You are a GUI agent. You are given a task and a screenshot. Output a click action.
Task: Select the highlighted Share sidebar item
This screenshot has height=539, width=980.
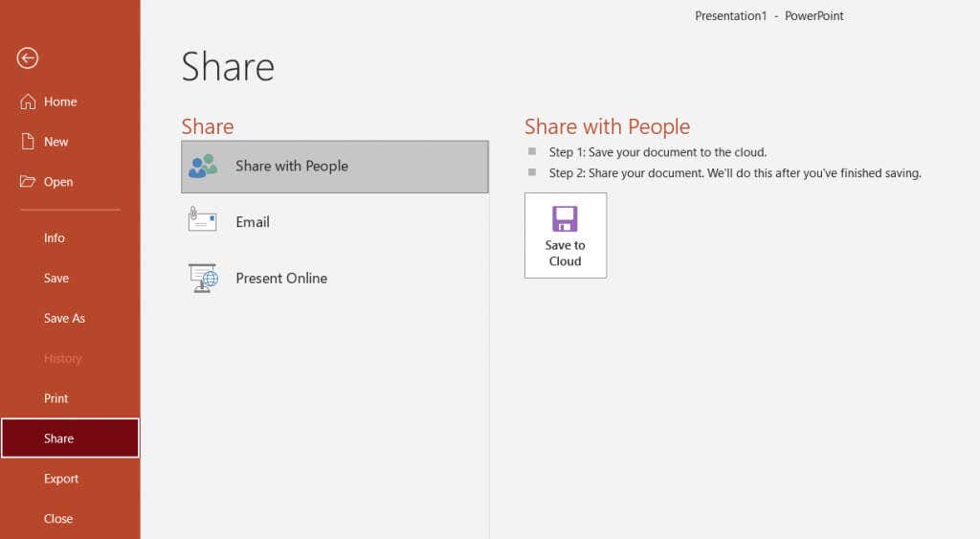click(x=58, y=438)
